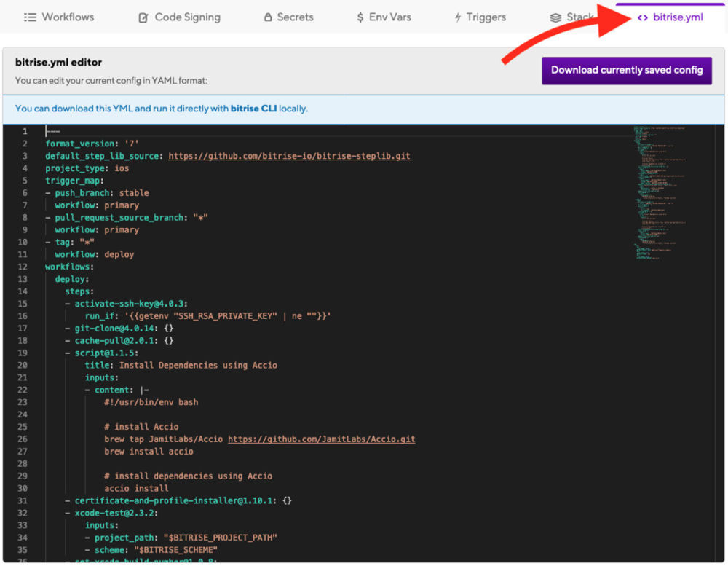The height and width of the screenshot is (566, 728).
Task: Download the currently saved config
Action: coord(626,70)
